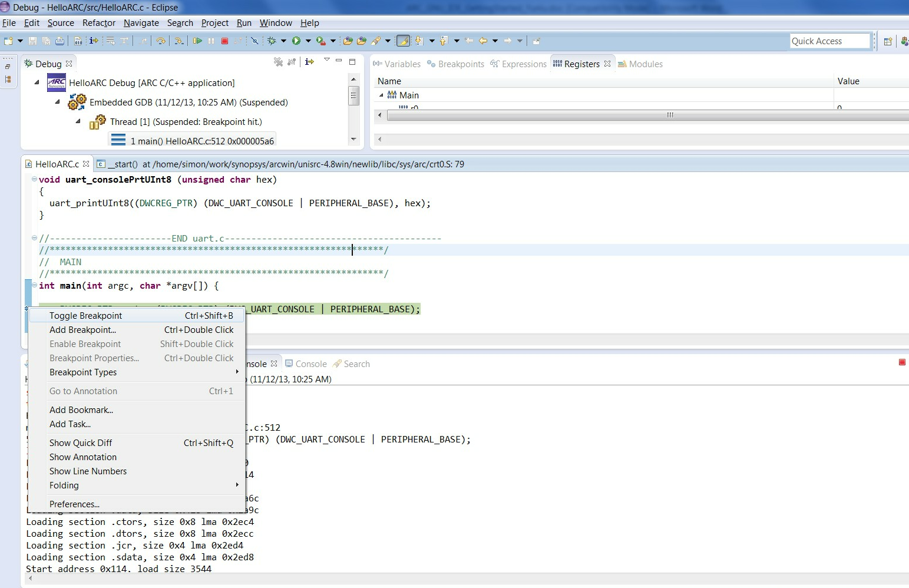909x588 pixels.
Task: Switch to the Variables tab
Action: click(x=397, y=64)
